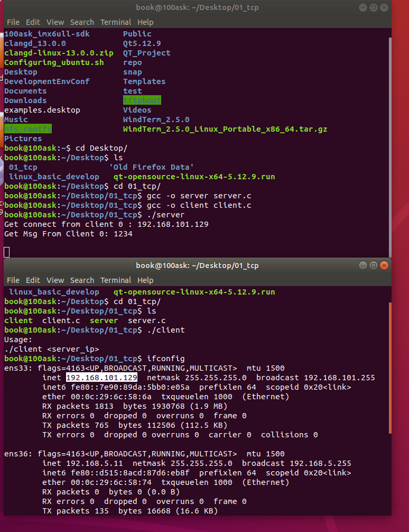
Task: Click WindTerm_2.5.0_Linux_Portable_x86_64.tar.gz file name
Action: [x=225, y=129]
